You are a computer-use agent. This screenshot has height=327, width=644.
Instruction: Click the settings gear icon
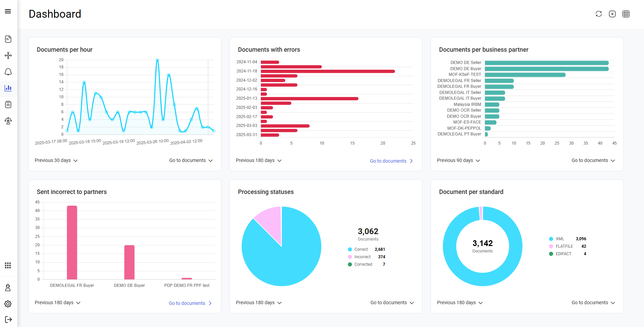[8, 304]
